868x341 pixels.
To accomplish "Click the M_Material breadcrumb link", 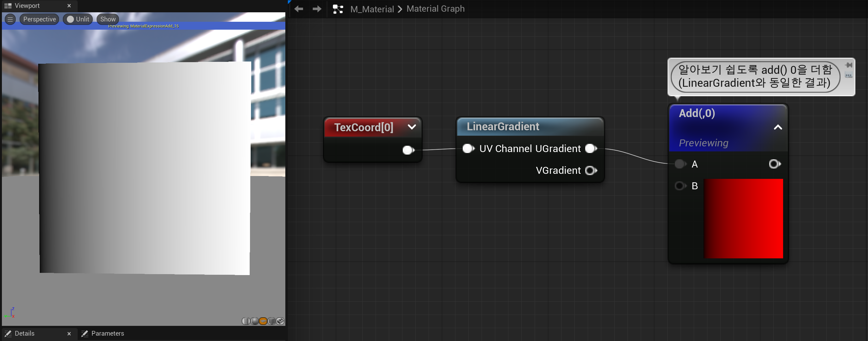I will (x=372, y=9).
